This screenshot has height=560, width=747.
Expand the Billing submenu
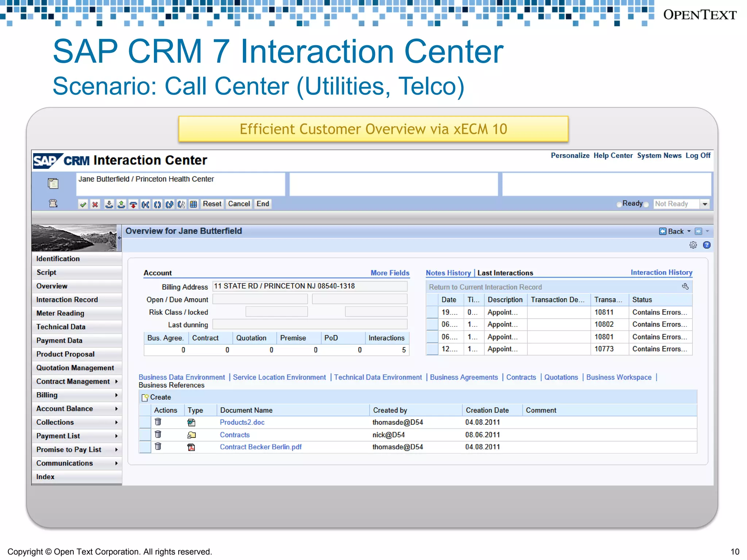(x=116, y=395)
